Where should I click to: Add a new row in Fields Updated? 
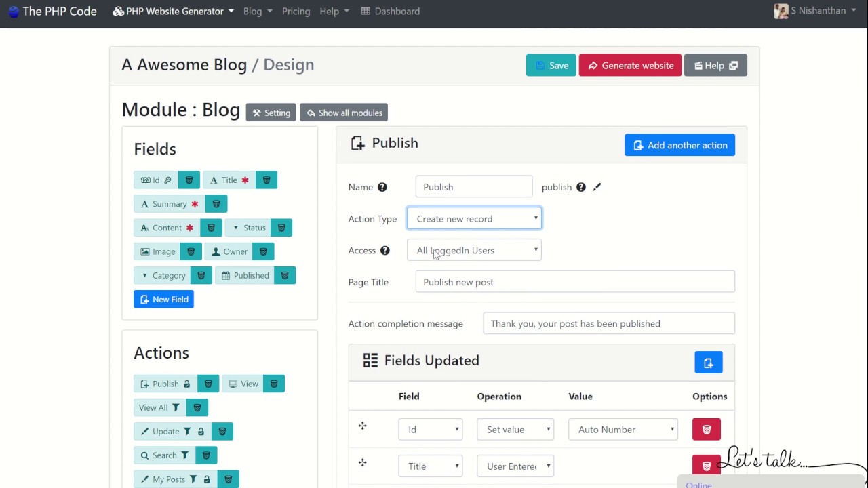708,363
